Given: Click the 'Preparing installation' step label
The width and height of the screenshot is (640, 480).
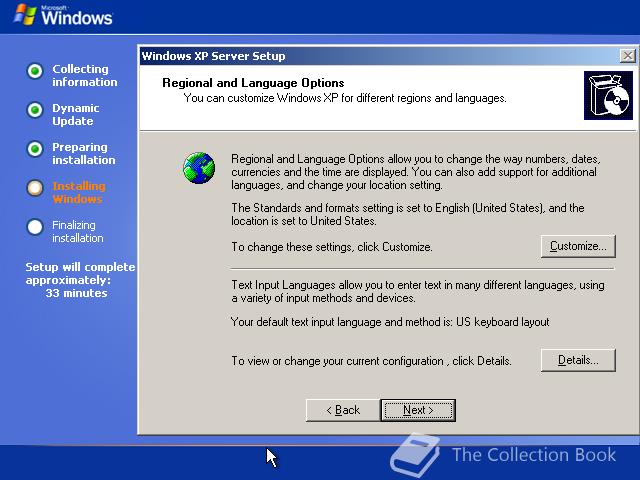Looking at the screenshot, I should [x=84, y=153].
